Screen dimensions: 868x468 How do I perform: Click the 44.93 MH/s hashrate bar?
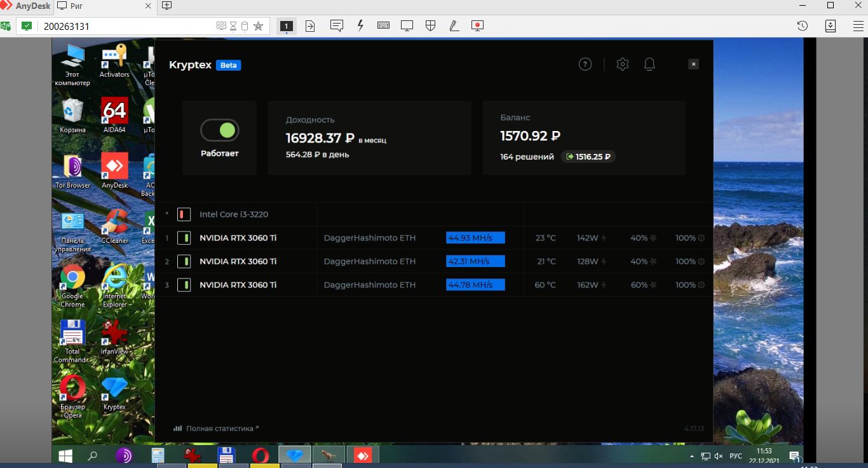(x=475, y=238)
